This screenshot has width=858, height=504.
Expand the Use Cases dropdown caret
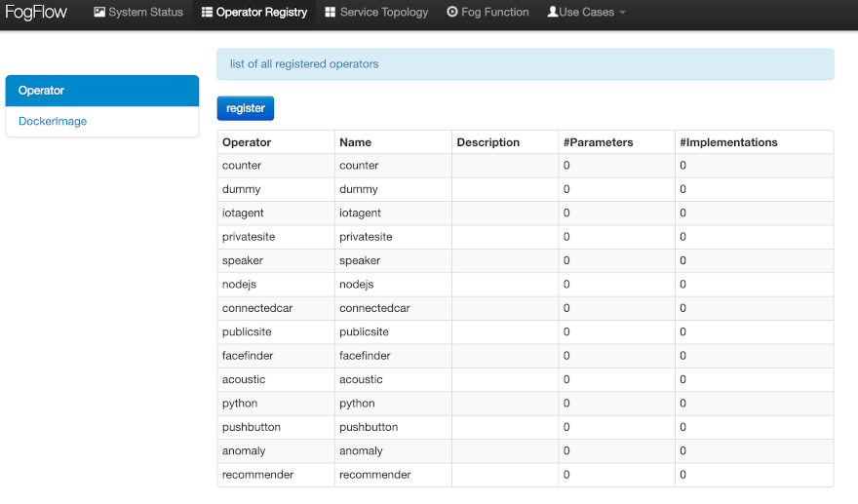click(x=622, y=13)
